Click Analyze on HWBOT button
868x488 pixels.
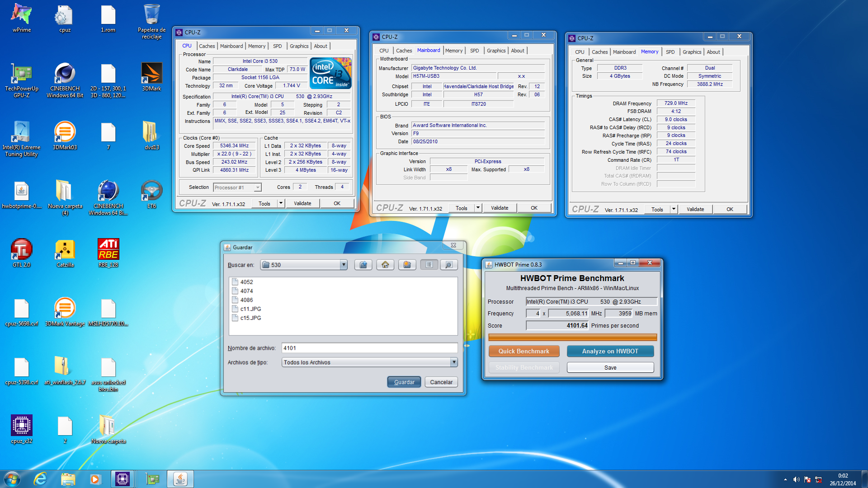click(x=610, y=351)
